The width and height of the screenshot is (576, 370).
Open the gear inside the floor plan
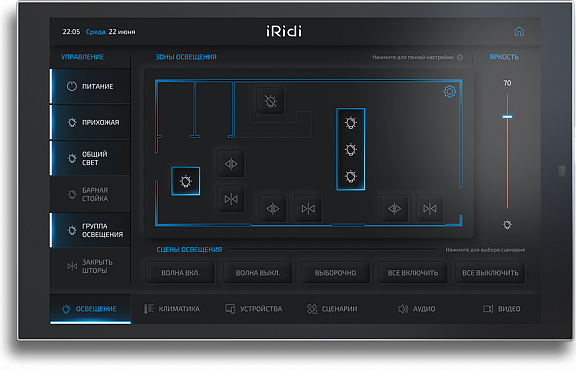coord(450,91)
